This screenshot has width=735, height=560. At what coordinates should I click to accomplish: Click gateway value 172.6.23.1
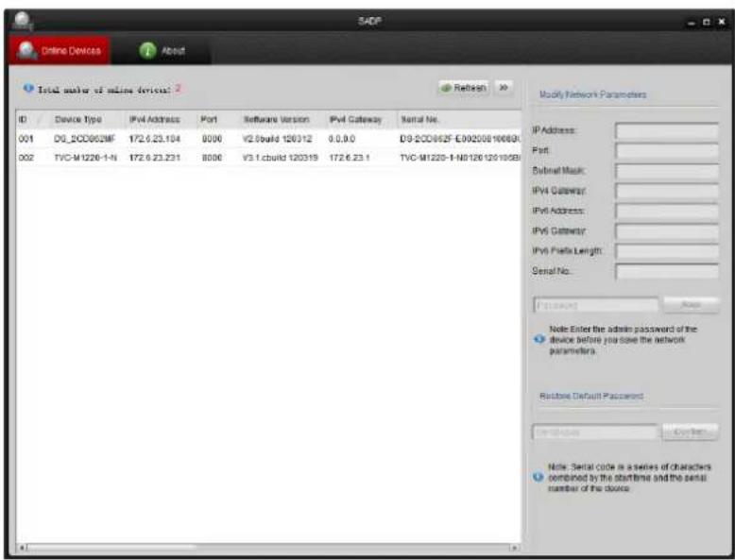tap(350, 158)
